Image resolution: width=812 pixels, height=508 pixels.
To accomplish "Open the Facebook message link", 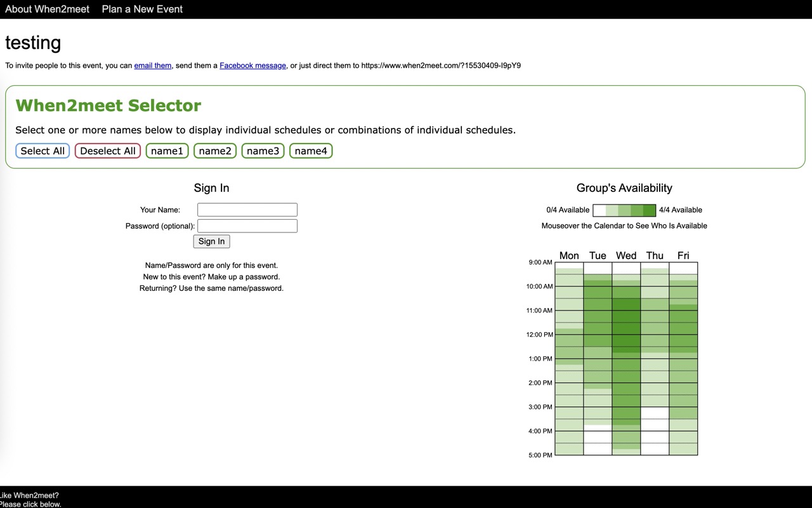I will [252, 65].
